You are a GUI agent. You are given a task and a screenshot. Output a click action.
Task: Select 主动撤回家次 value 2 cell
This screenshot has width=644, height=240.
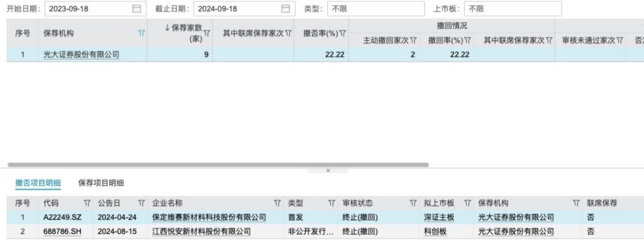point(384,54)
